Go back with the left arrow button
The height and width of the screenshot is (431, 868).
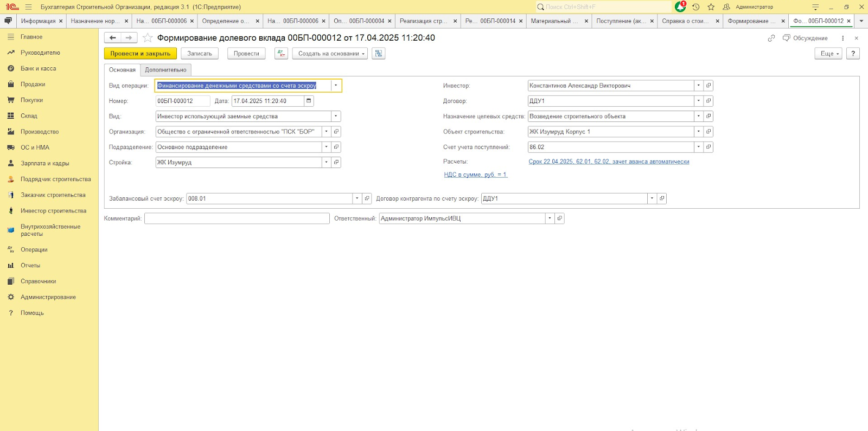tap(112, 38)
